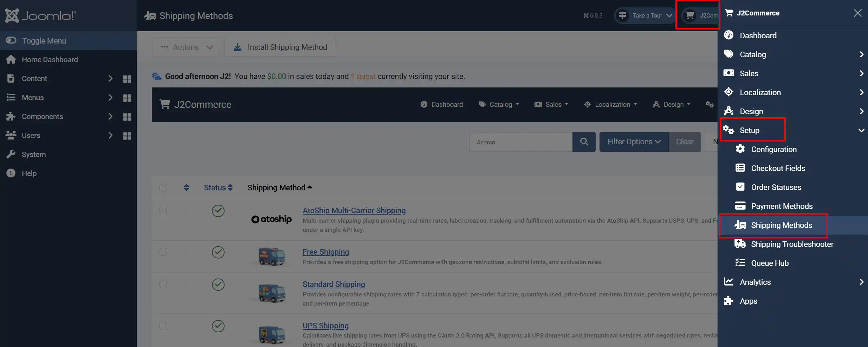The image size is (868, 347).
Task: Click the Analytics chart icon
Action: click(729, 282)
